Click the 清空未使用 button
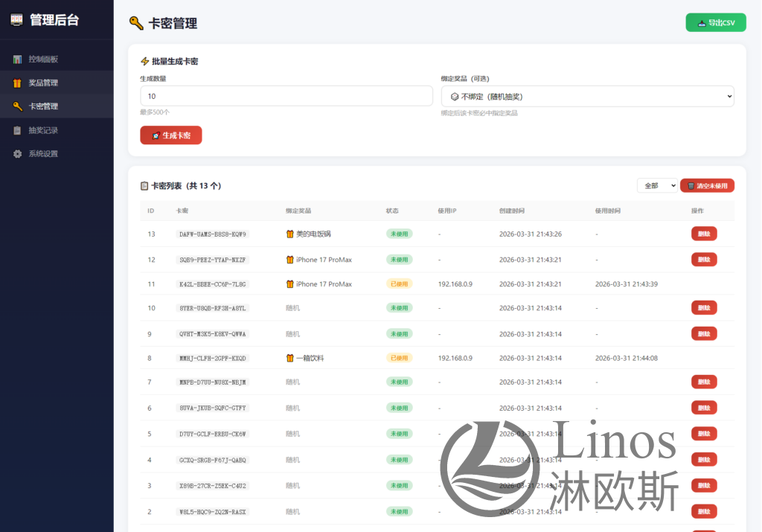 pyautogui.click(x=707, y=185)
